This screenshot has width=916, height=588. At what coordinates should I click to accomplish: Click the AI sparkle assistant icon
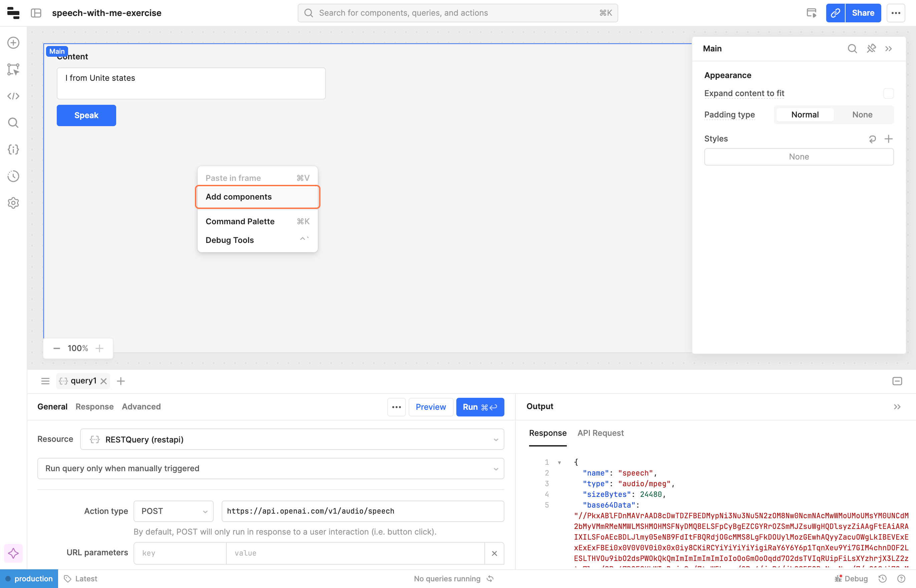[x=13, y=553]
